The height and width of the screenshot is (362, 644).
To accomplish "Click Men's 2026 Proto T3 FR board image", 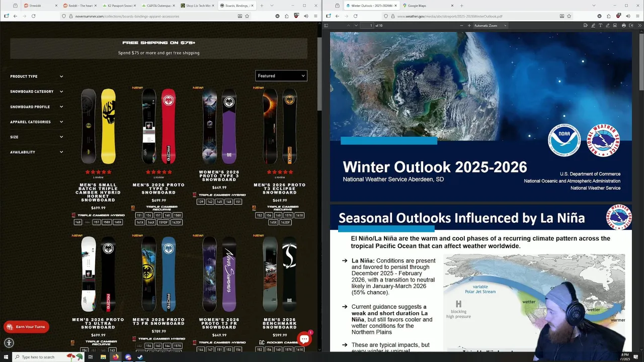I will click(158, 274).
